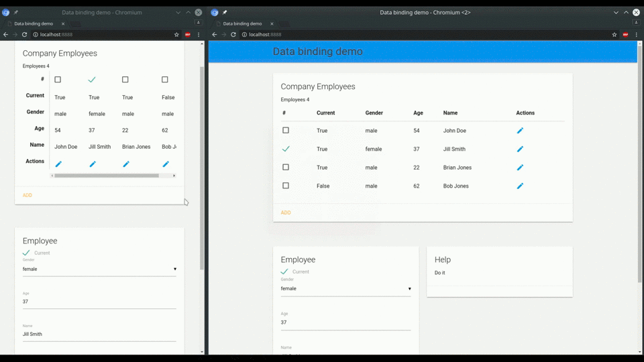Open Gender dropdown in right Employee form

coord(346,289)
